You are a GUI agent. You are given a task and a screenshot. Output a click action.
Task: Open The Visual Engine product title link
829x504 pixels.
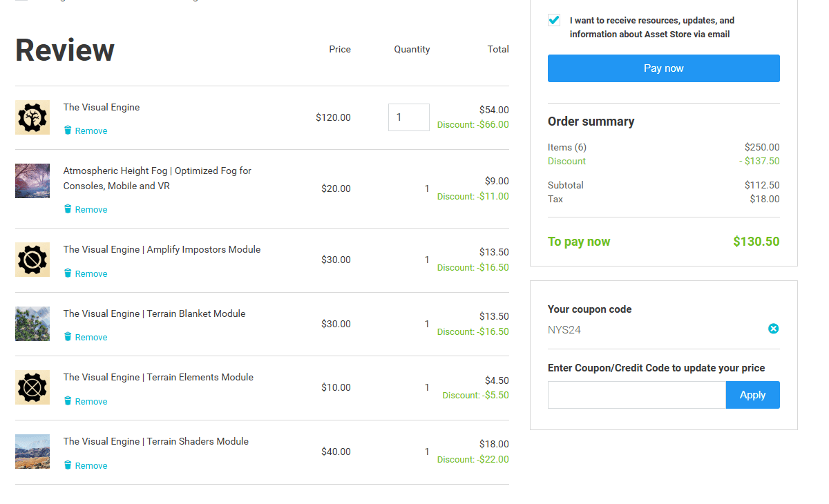point(102,107)
